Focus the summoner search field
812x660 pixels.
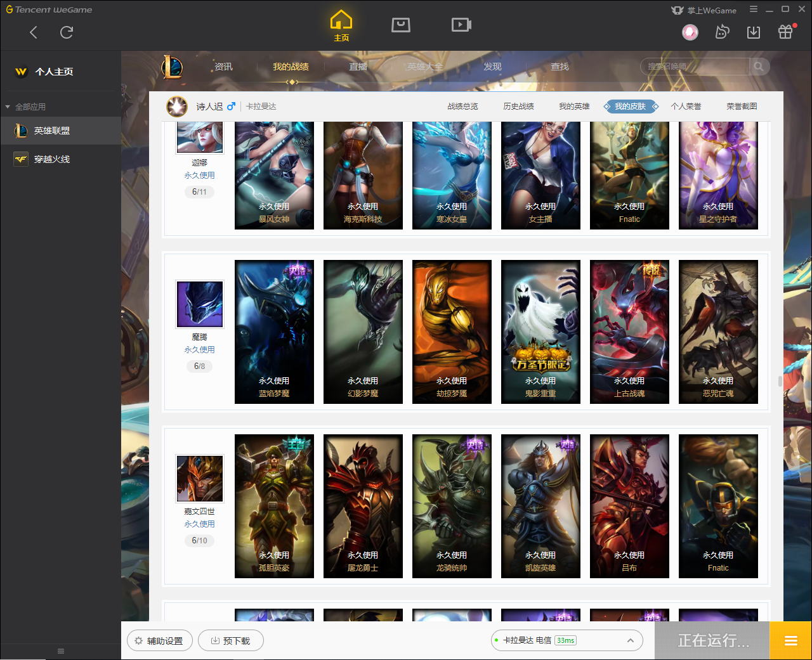[695, 66]
